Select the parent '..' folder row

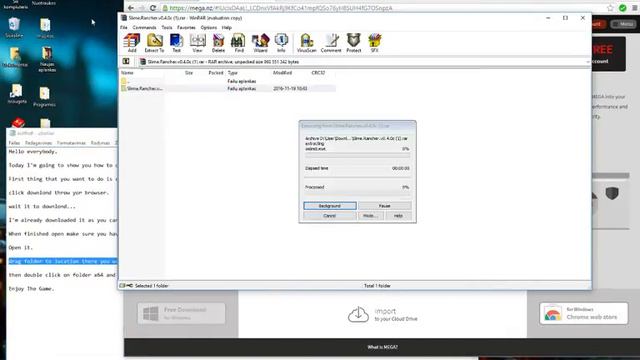[228, 81]
